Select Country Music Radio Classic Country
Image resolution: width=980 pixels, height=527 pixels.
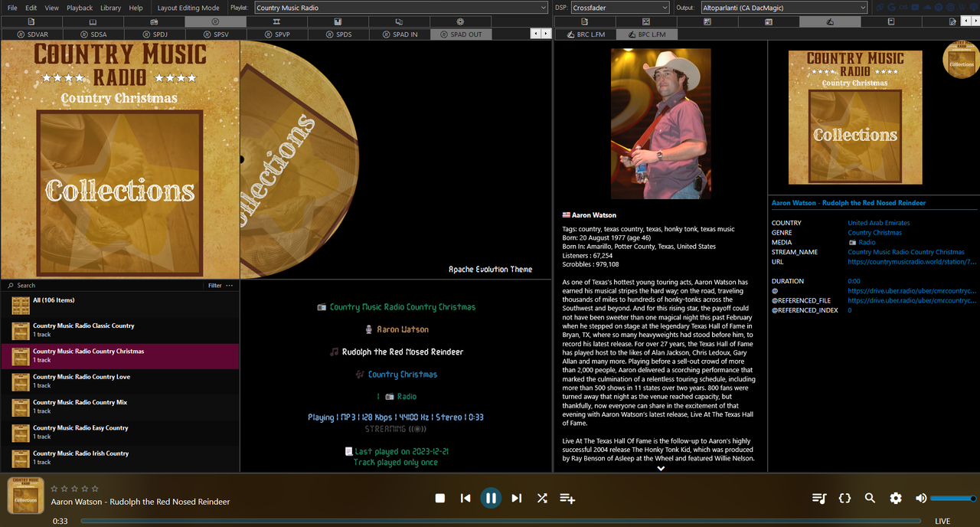point(120,330)
